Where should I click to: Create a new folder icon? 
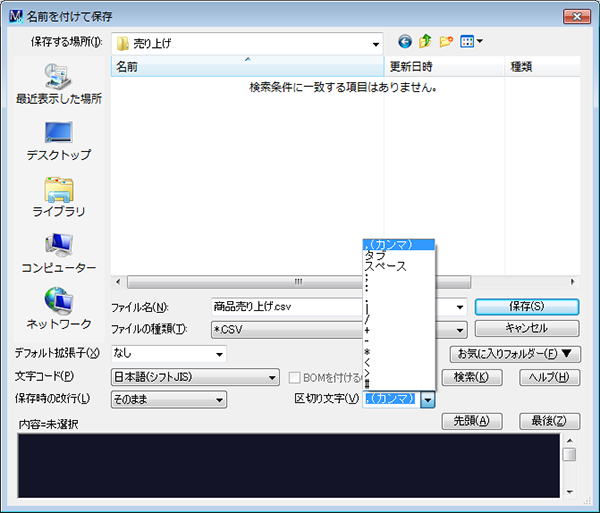(446, 42)
